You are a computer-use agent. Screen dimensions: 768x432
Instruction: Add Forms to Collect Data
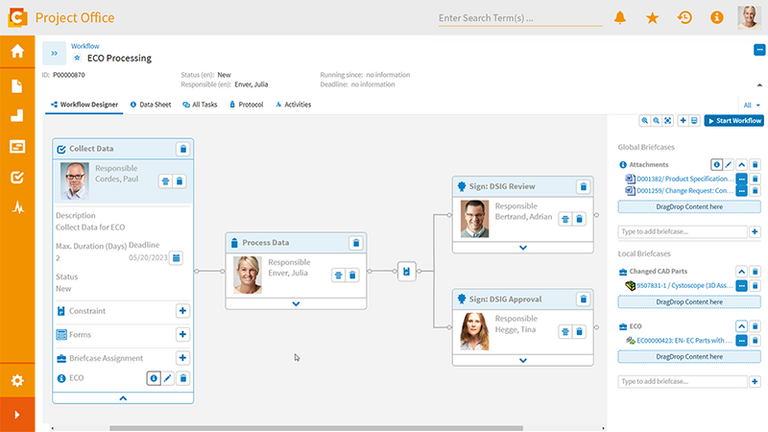coord(183,334)
